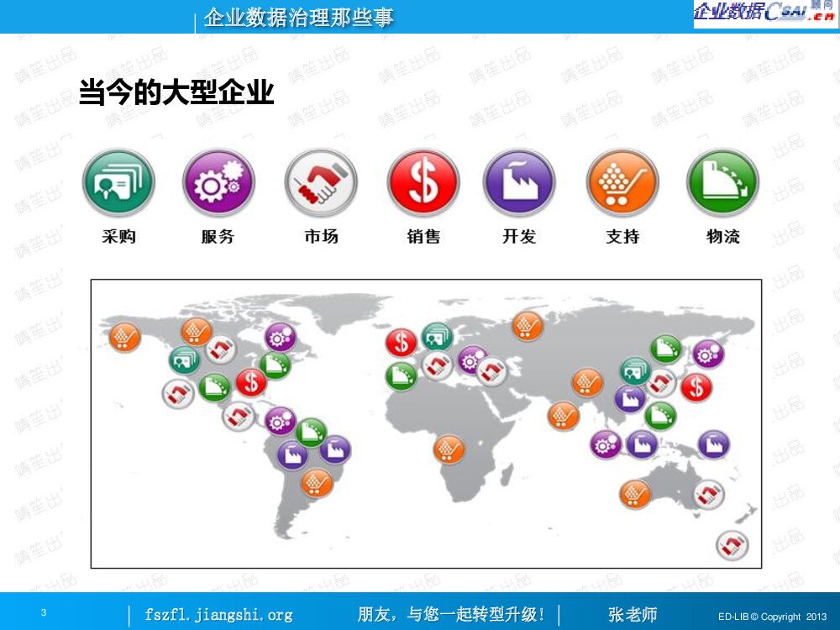Select the 销售 label text

coord(423,236)
